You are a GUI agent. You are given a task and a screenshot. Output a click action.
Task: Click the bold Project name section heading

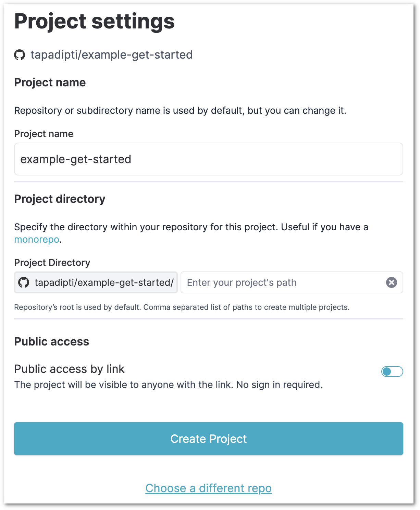pyautogui.click(x=50, y=83)
